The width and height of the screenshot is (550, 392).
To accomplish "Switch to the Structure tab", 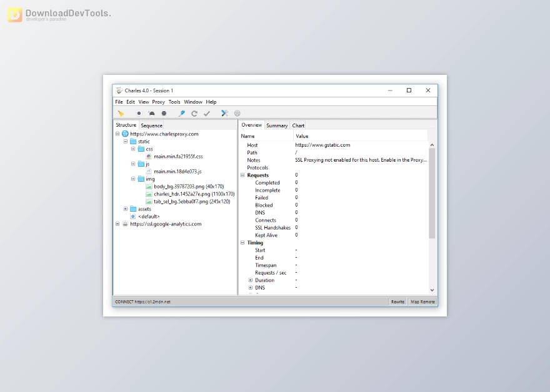I will click(126, 125).
